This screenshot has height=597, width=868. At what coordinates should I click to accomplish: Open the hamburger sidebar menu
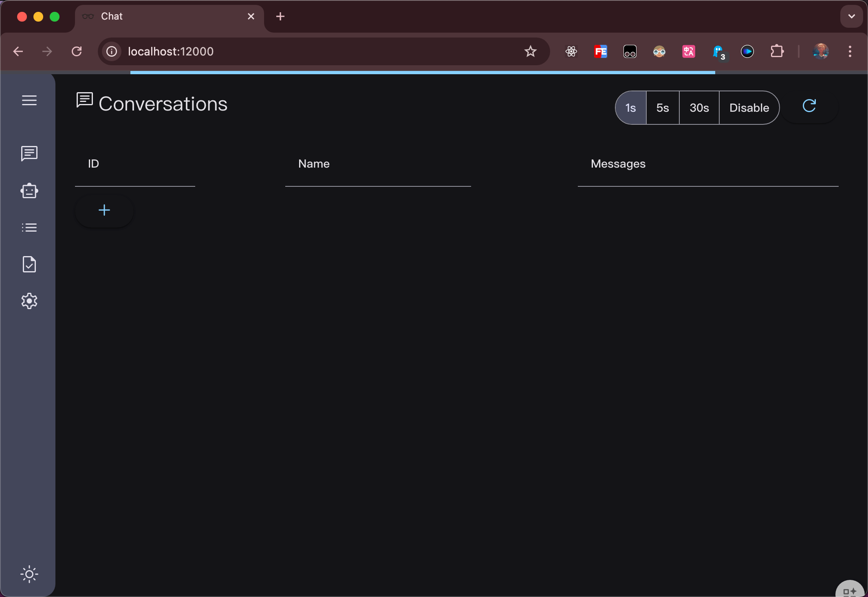coord(29,100)
